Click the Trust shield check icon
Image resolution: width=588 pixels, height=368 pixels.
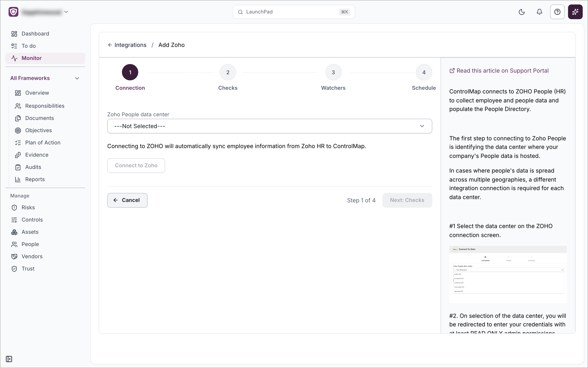point(14,269)
